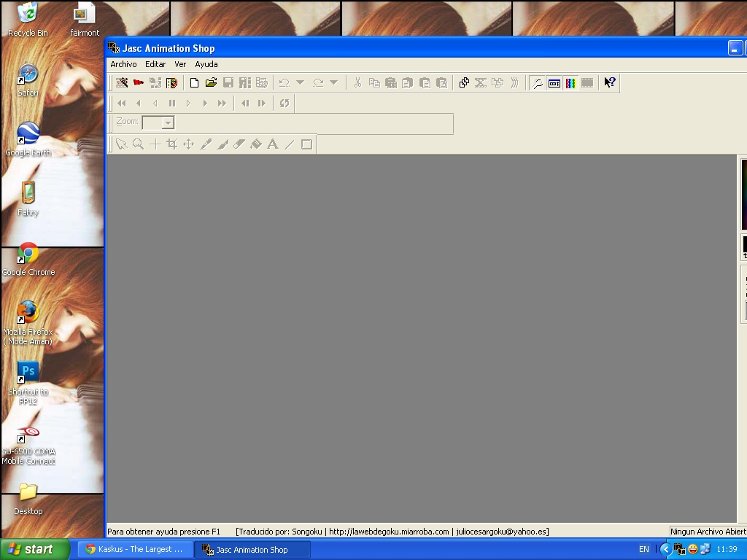Launch the Animation Wizard icon
This screenshot has height=560, width=747.
click(x=122, y=83)
